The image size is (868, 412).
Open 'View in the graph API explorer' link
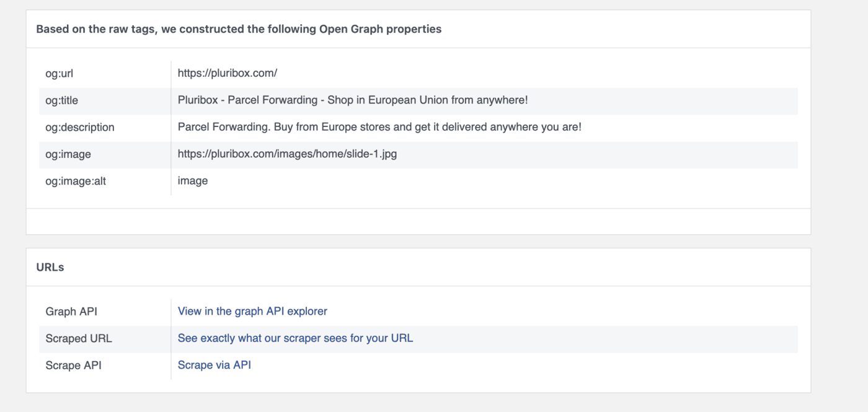(252, 311)
